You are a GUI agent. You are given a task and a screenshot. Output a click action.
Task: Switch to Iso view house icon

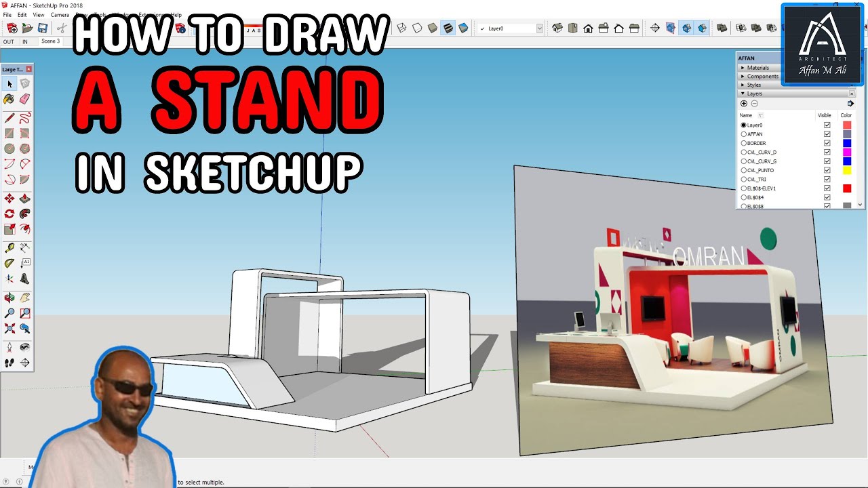pyautogui.click(x=557, y=28)
